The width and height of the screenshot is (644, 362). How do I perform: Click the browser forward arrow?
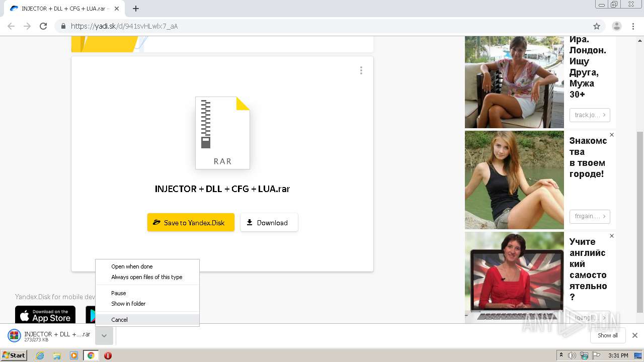coord(27,26)
